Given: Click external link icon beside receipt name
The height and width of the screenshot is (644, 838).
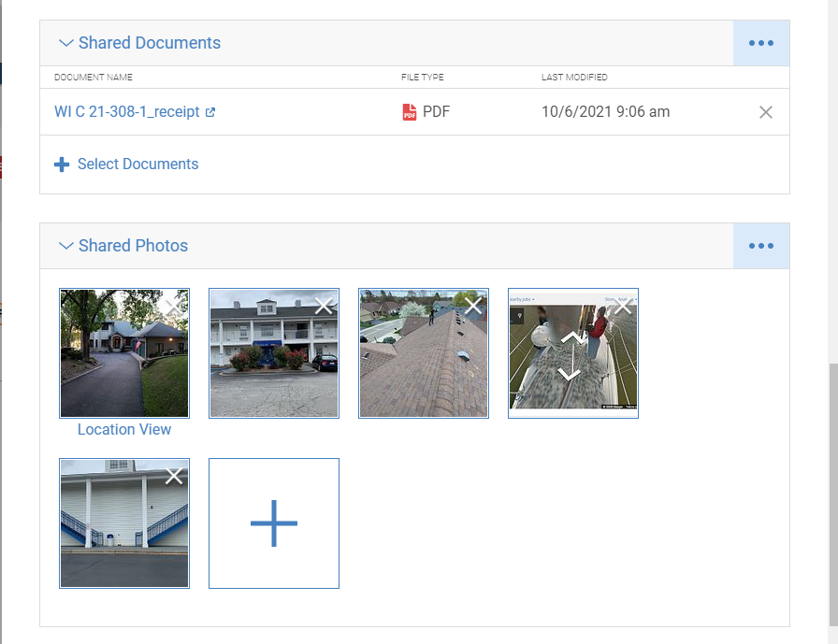Looking at the screenshot, I should tap(210, 112).
